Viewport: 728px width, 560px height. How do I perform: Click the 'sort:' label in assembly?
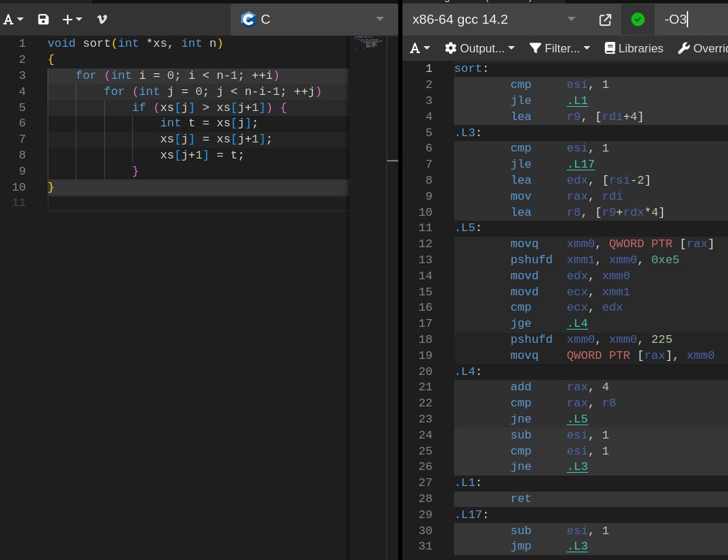471,68
